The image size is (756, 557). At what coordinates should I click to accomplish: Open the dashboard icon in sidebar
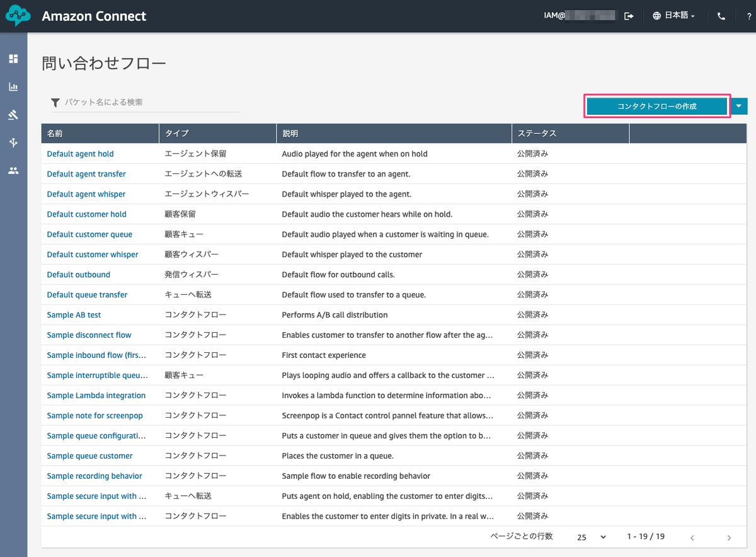coord(13,59)
